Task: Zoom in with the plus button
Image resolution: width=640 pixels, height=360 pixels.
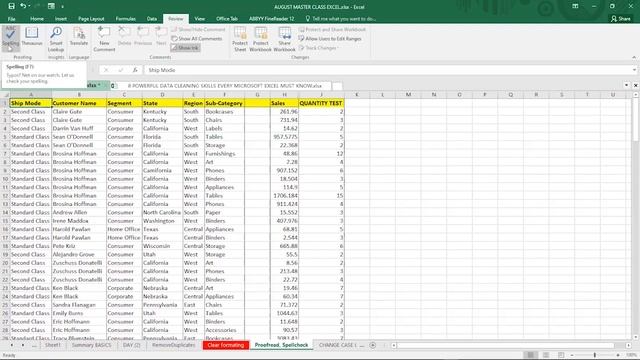Action: [x=618, y=355]
